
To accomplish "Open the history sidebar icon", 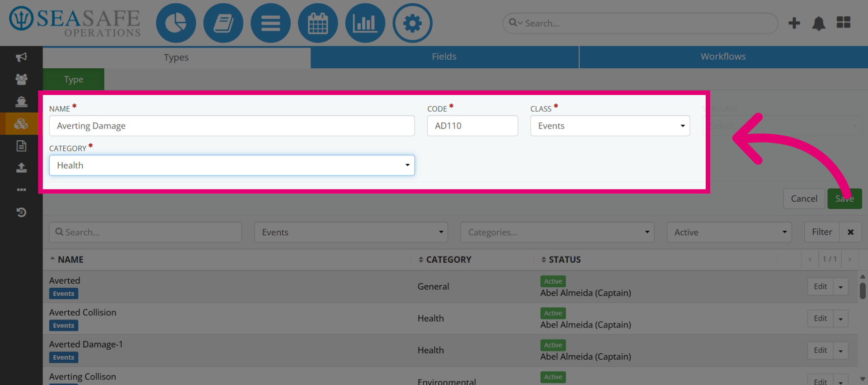I will pyautogui.click(x=21, y=212).
